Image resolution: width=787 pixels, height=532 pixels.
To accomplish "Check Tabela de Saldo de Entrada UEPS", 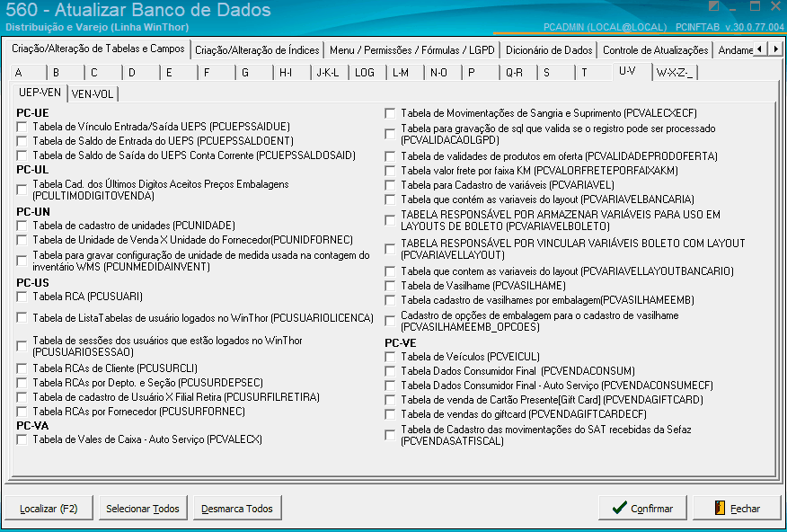I will tap(22, 141).
